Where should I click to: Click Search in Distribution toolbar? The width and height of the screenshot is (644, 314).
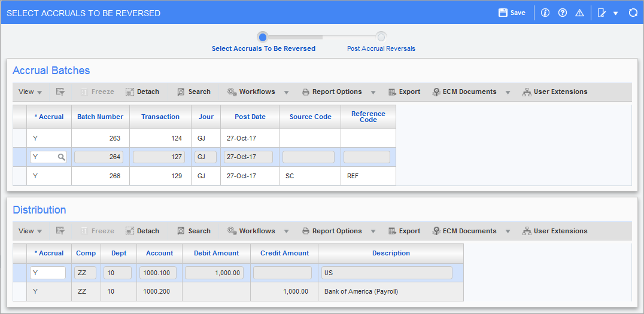pos(194,231)
